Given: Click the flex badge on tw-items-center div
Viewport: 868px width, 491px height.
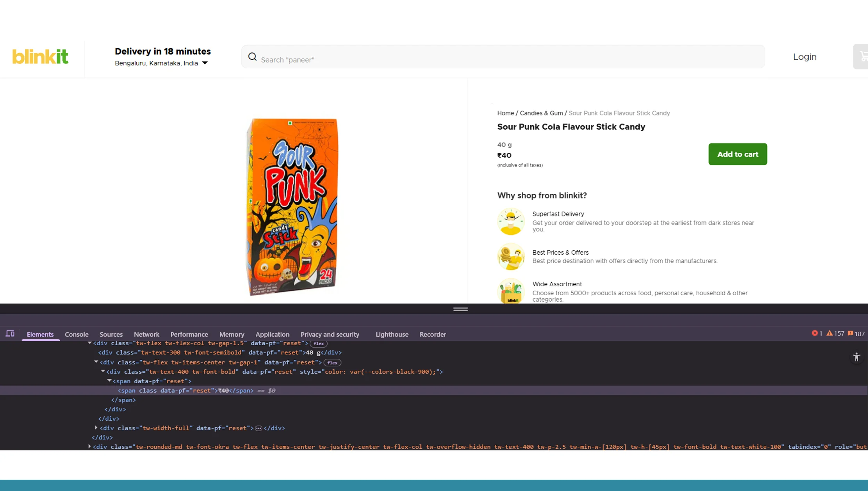Looking at the screenshot, I should 332,362.
